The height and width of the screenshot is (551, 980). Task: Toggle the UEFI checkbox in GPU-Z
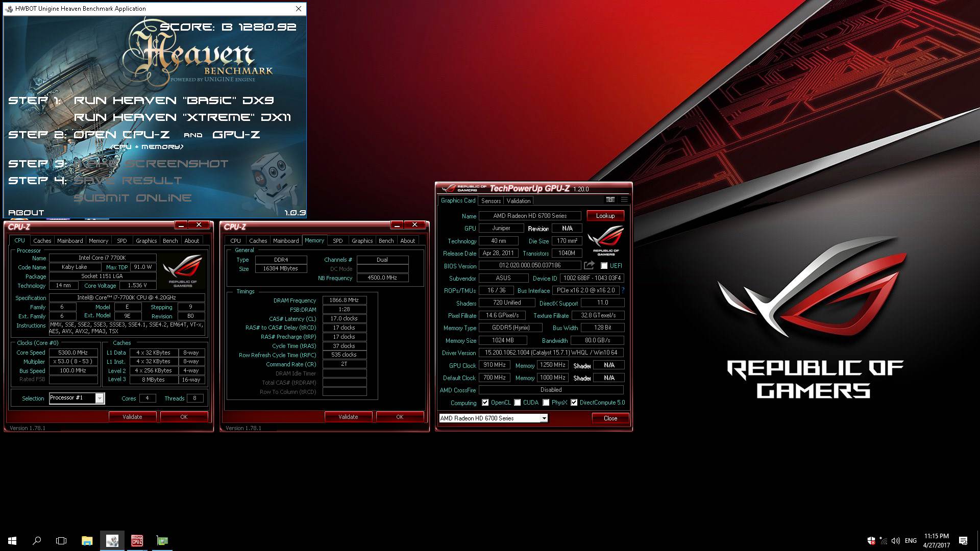click(604, 265)
